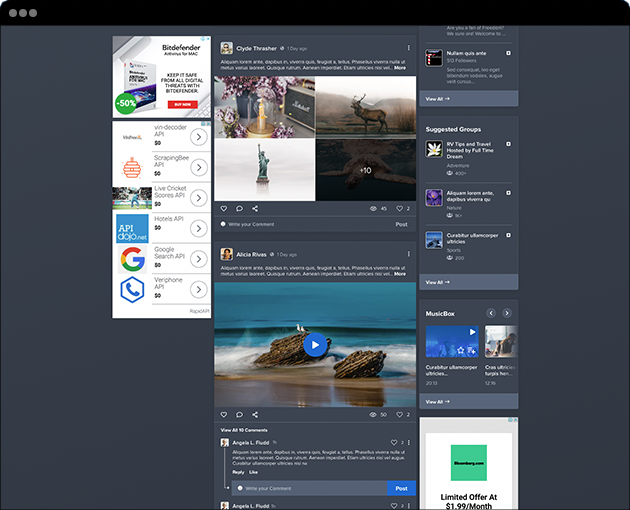This screenshot has height=510, width=630.
Task: Share Alicia Rivas's post
Action: (x=255, y=415)
